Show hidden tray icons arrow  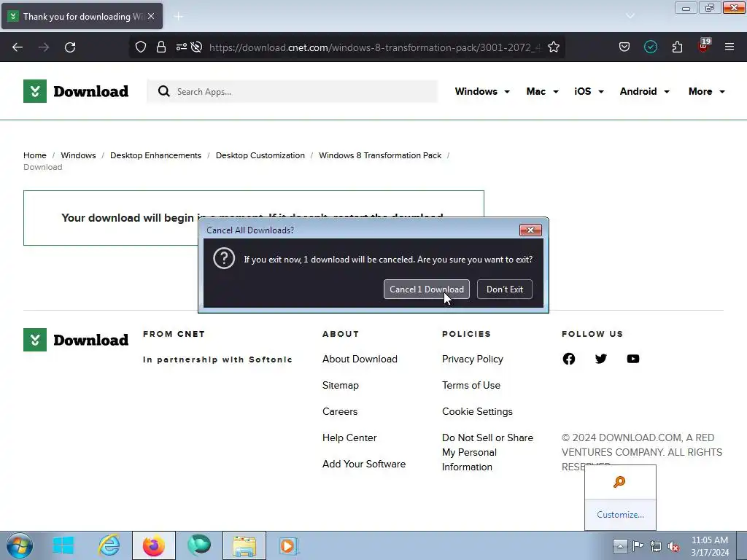point(620,545)
